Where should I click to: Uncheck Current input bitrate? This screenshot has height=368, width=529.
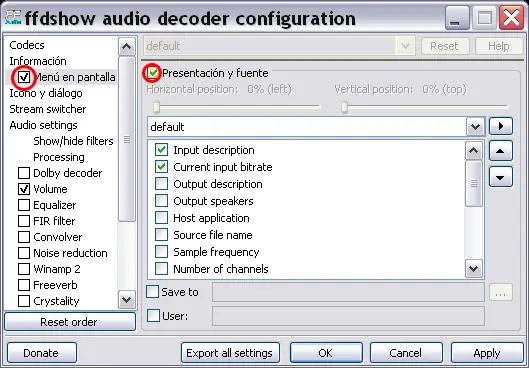[161, 167]
